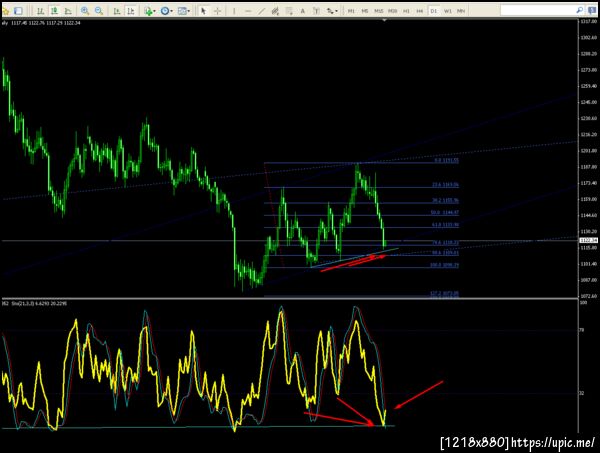This screenshot has height=453, width=600.
Task: Select the vertical line drawing tool
Action: tap(234, 11)
